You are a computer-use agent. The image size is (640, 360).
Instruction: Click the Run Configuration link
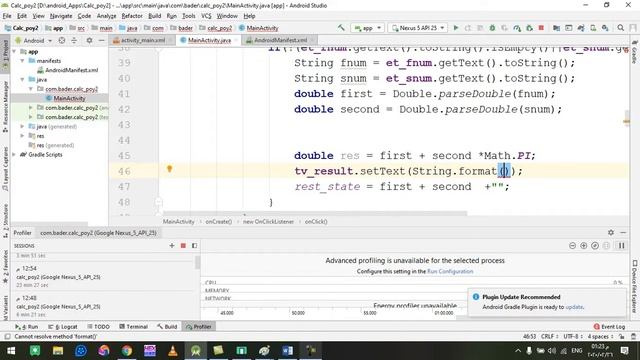tap(450, 271)
